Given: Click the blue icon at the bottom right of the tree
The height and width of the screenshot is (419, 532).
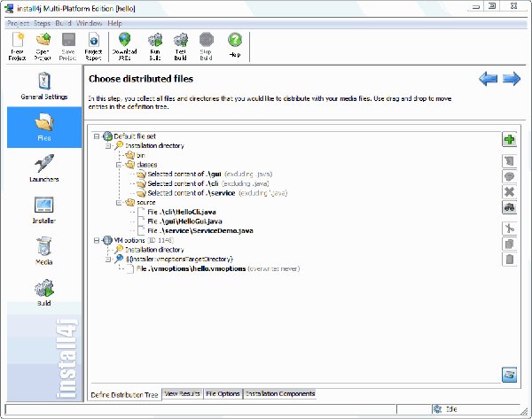Looking at the screenshot, I should [509, 375].
